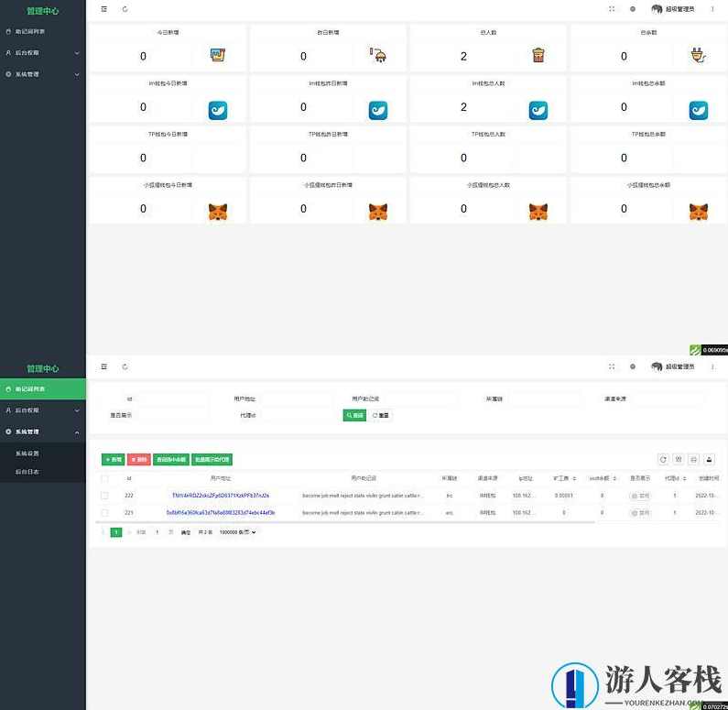This screenshot has height=710, width=728.
Task: Open fullscreen icon in upper dashboard header
Action: (x=612, y=9)
